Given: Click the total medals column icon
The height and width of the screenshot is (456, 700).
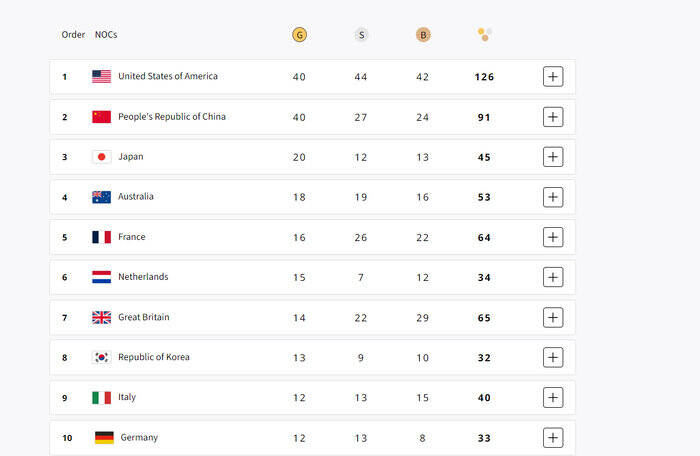Looking at the screenshot, I should click(485, 35).
